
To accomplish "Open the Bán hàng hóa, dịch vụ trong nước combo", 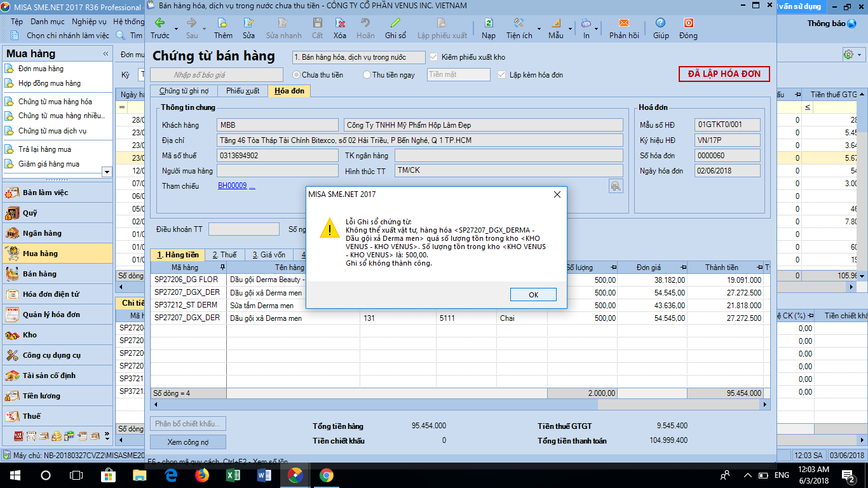I will click(x=358, y=57).
